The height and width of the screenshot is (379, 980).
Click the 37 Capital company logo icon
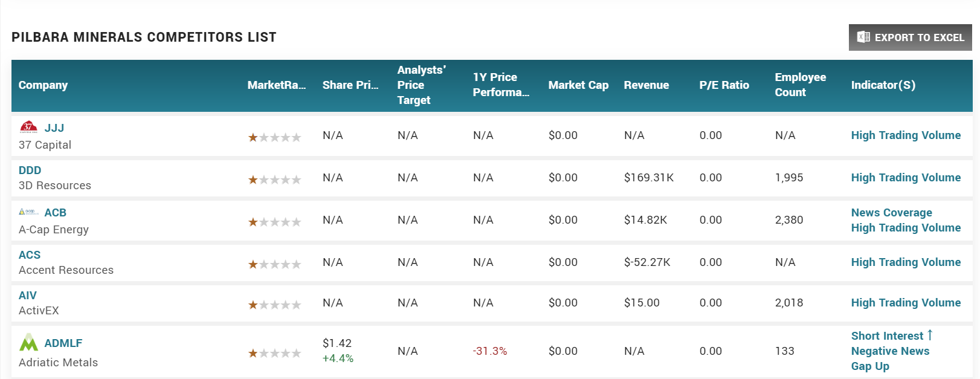point(28,127)
